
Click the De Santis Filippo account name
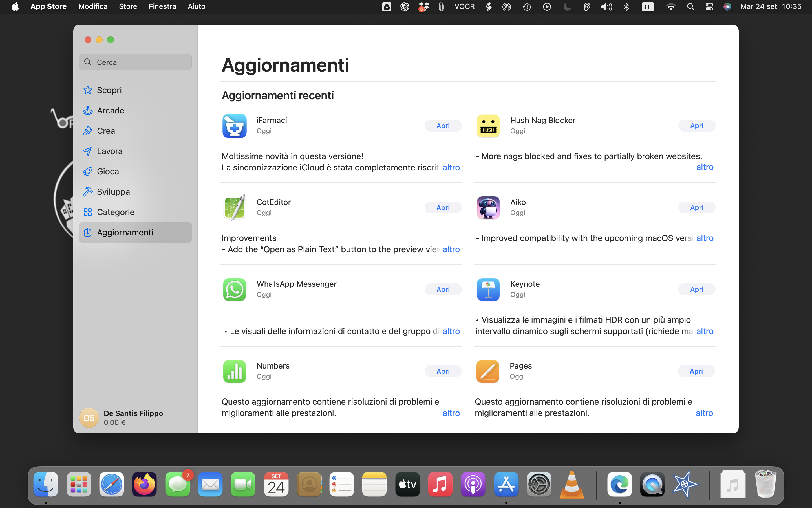click(133, 413)
